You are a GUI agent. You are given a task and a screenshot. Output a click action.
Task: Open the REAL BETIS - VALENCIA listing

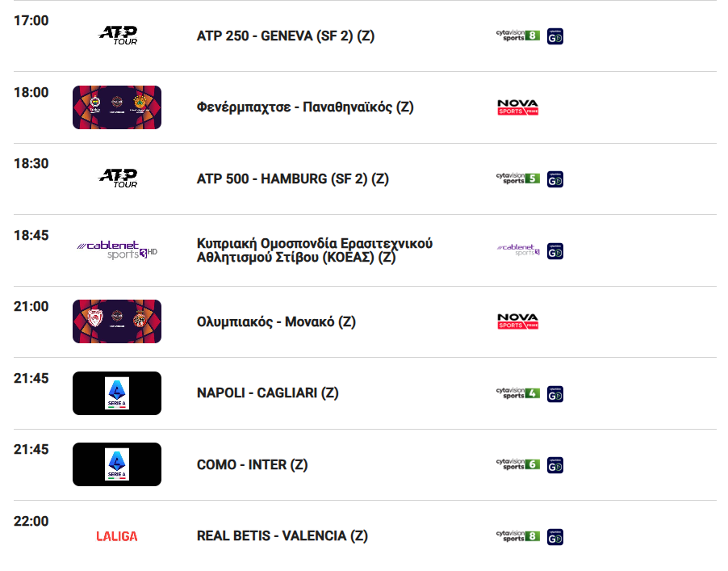pos(282,536)
